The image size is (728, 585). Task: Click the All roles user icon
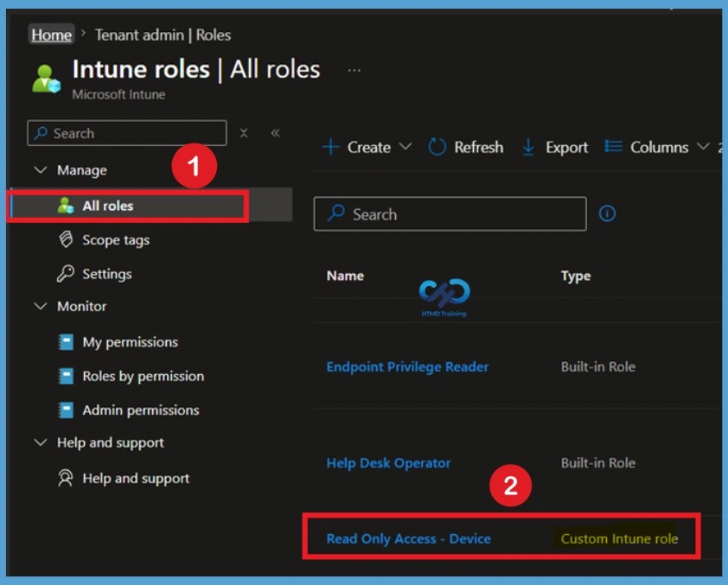[x=66, y=206]
